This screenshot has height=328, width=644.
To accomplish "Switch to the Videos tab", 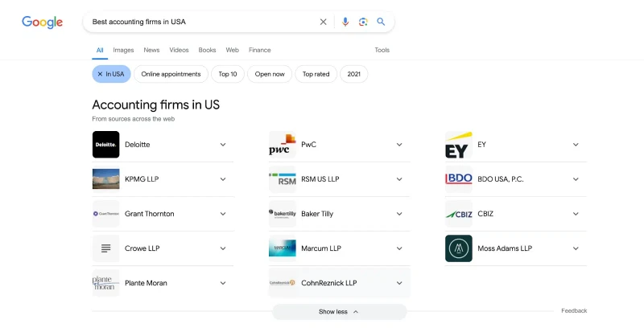I will coord(179,50).
